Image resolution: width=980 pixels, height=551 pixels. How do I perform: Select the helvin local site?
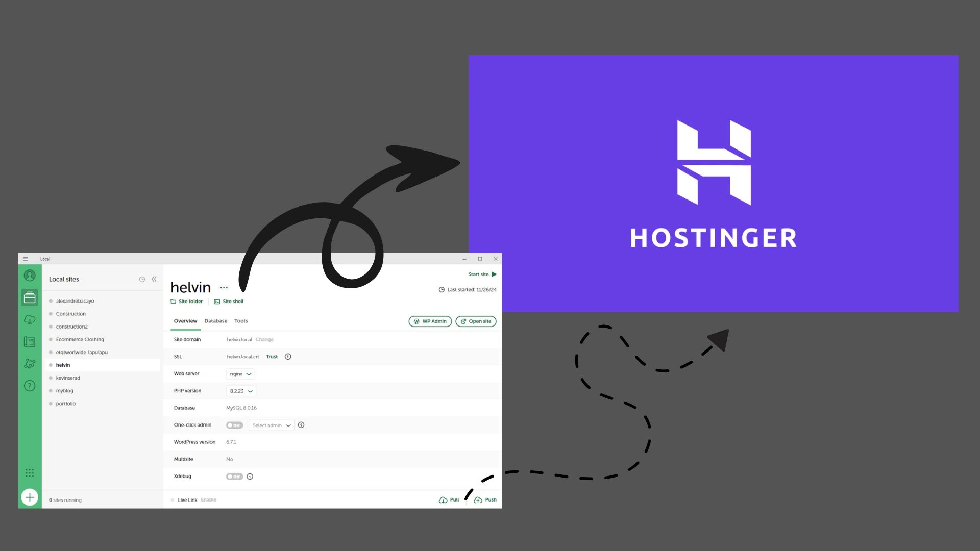63,365
